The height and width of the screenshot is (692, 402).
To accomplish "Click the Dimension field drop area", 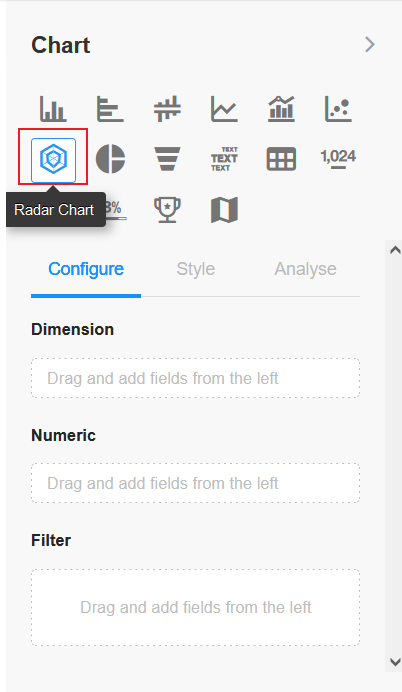I will pyautogui.click(x=195, y=378).
